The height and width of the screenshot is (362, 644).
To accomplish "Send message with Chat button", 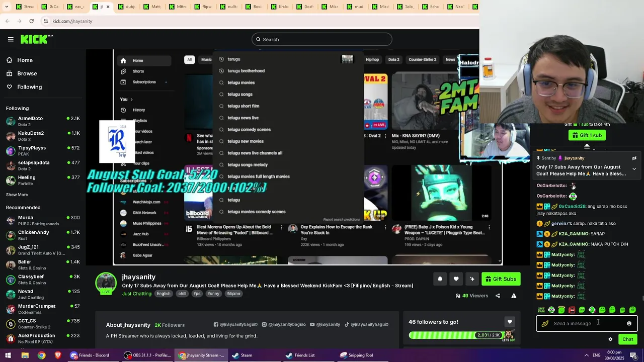I will pos(627,339).
